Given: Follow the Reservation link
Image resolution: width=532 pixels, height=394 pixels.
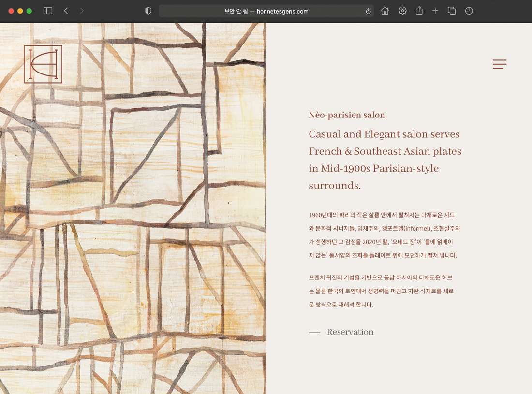Looking at the screenshot, I should [350, 332].
